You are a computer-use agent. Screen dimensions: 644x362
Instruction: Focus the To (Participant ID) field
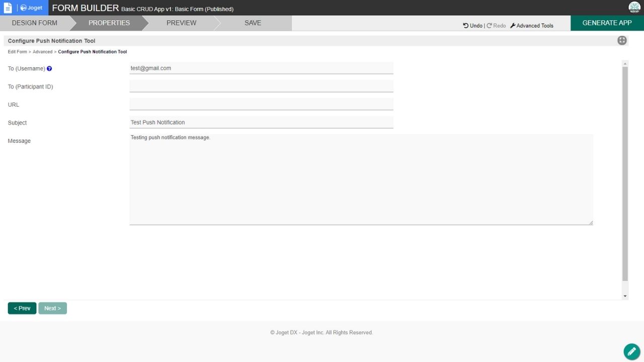pos(261,86)
